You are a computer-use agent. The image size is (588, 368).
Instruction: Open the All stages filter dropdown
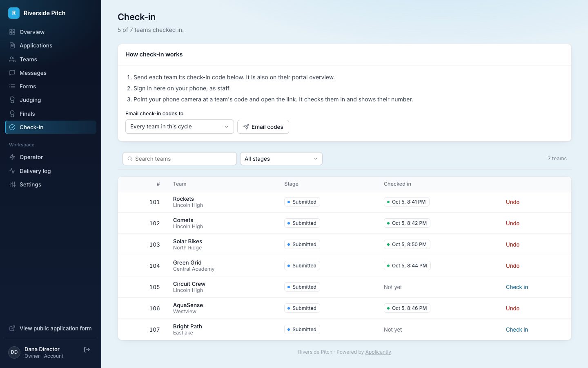[x=281, y=159]
